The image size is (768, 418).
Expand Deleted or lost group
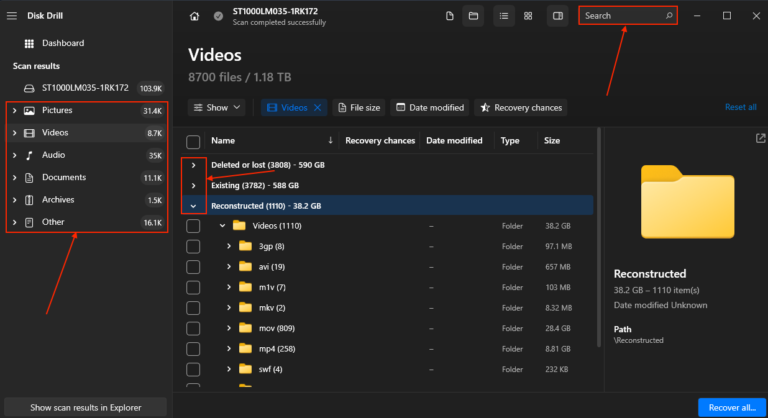(193, 165)
